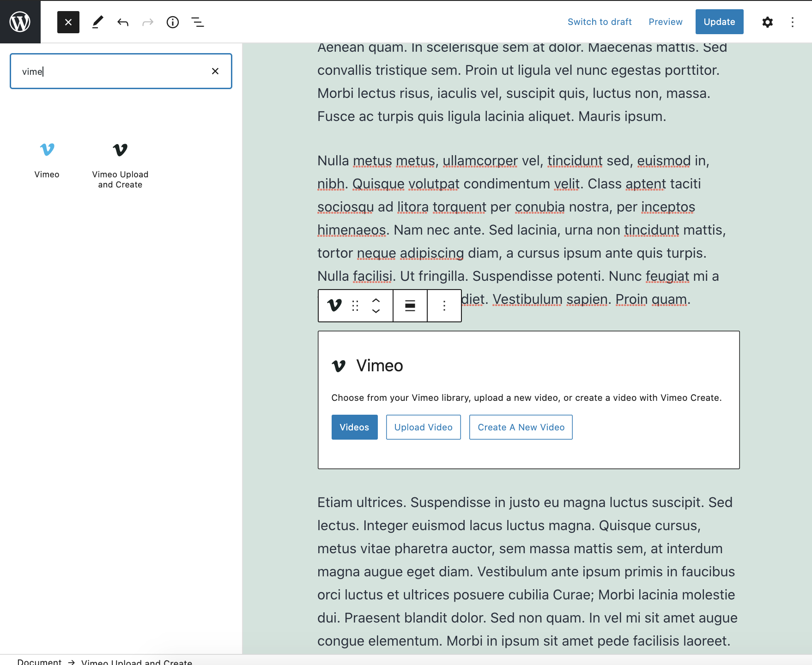Click the 'Choose from your Vimeo library' description
The image size is (812, 665).
pos(527,398)
